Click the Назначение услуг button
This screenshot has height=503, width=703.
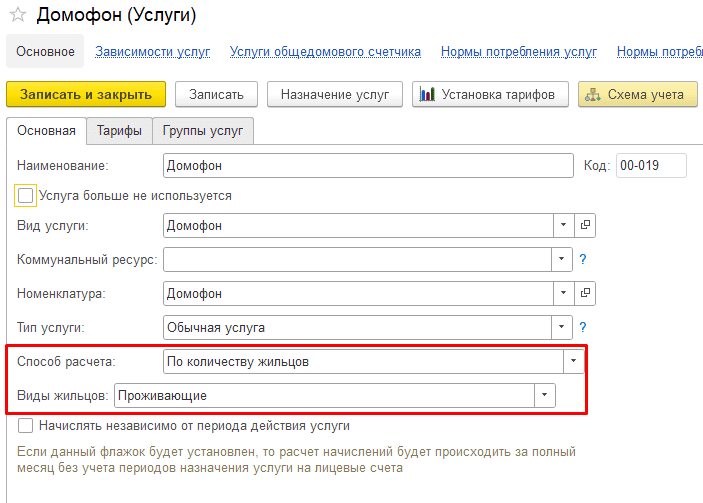(x=335, y=94)
